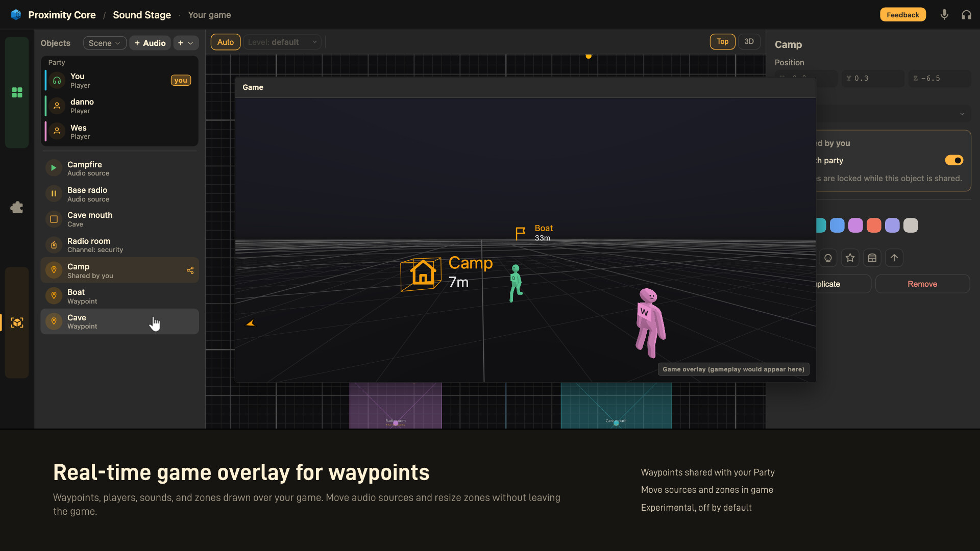Click the + Audio button
The image size is (980, 551).
(150, 43)
